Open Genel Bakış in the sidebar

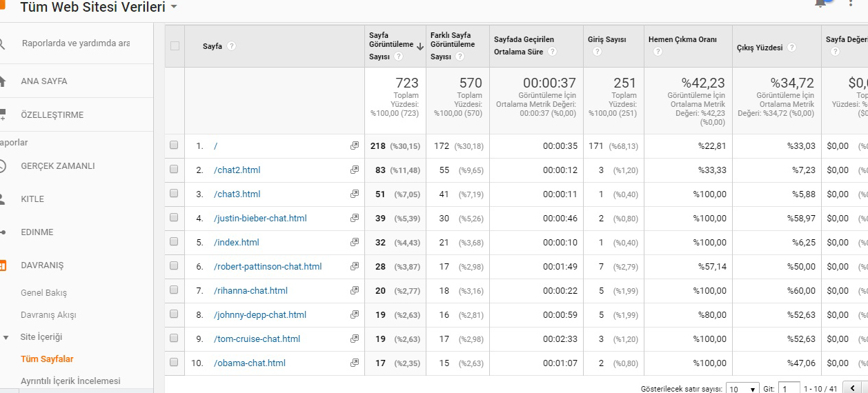click(44, 293)
